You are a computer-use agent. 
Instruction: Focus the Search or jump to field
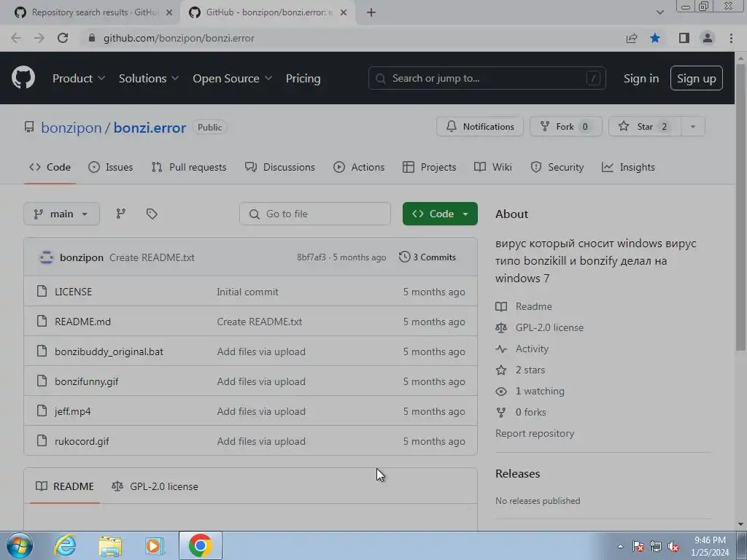pyautogui.click(x=487, y=78)
